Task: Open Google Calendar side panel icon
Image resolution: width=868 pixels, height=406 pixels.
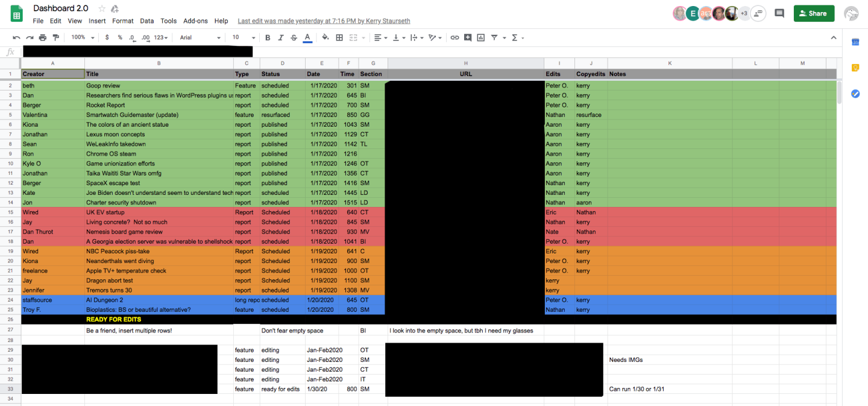Action: [855, 42]
